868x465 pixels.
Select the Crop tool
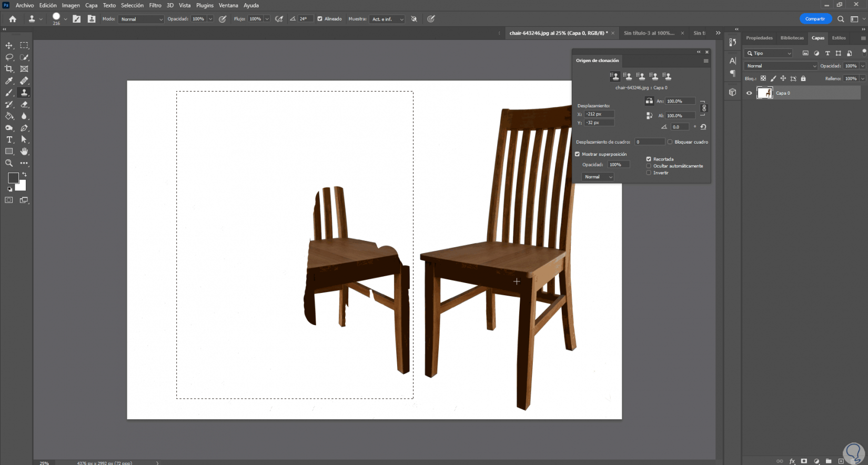tap(9, 69)
